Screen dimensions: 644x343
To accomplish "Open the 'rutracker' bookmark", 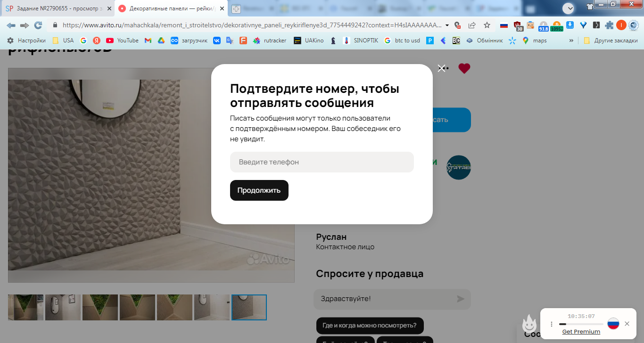I will [270, 41].
